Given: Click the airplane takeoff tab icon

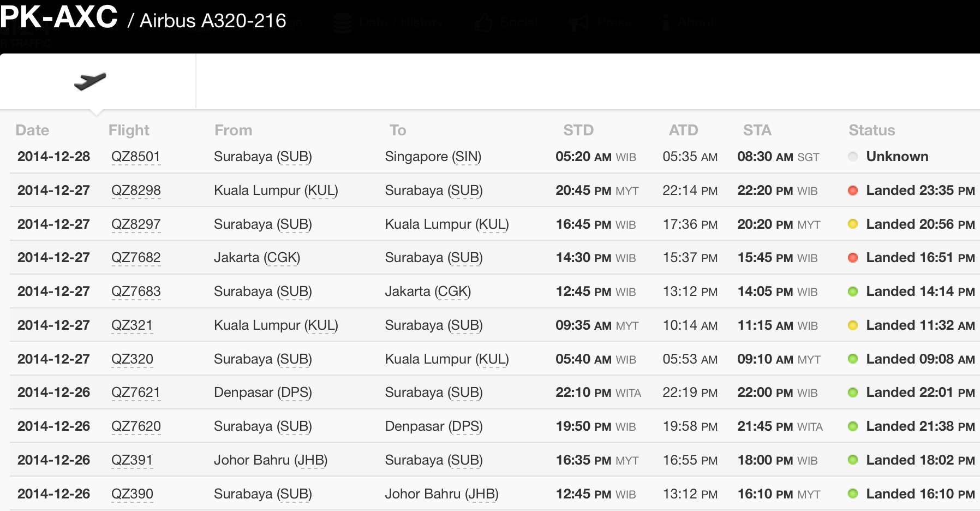Looking at the screenshot, I should 90,81.
